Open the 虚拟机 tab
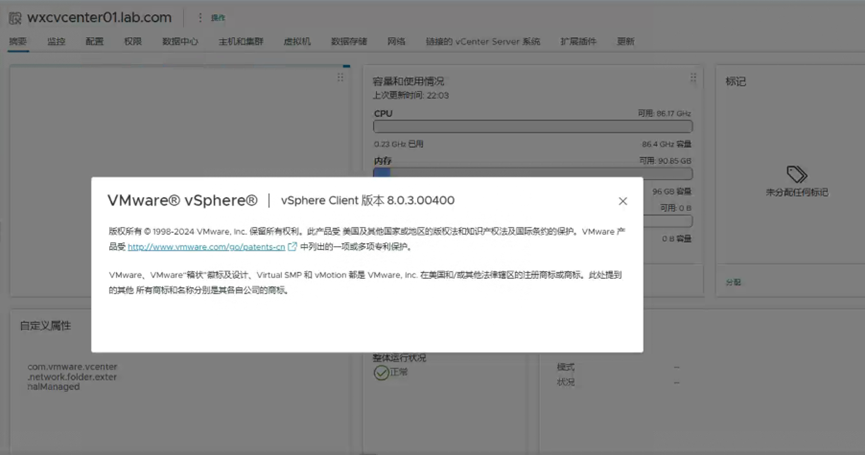 click(x=297, y=41)
